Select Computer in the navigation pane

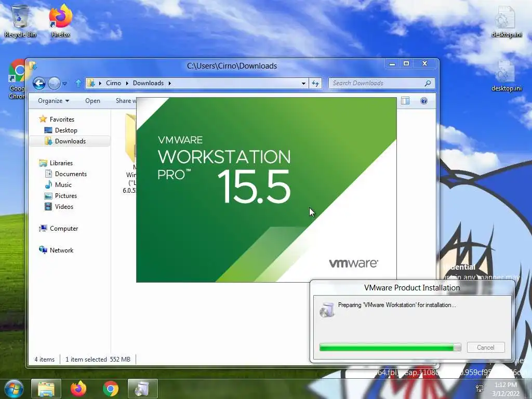(64, 229)
